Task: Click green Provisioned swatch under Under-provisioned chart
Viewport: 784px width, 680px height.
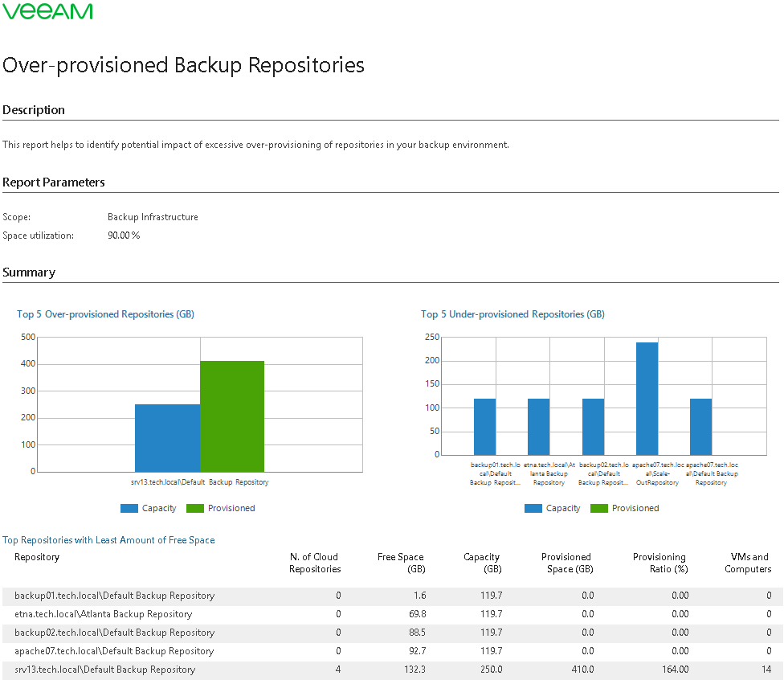Action: [599, 508]
